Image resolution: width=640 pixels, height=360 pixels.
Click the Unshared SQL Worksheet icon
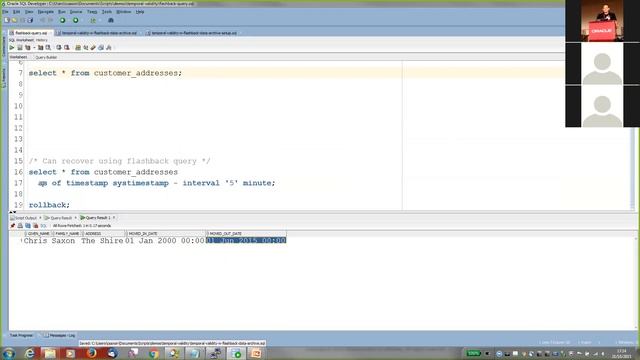click(x=78, y=48)
